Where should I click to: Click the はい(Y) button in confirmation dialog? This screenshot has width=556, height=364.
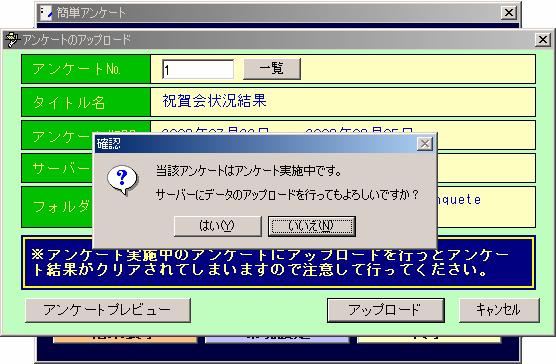pos(217,226)
